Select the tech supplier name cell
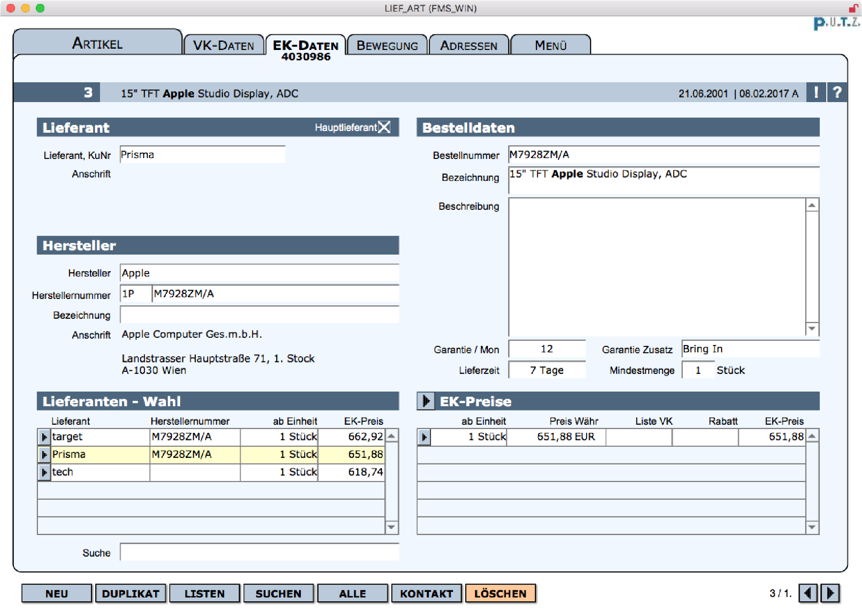This screenshot has width=862, height=616. (100, 472)
